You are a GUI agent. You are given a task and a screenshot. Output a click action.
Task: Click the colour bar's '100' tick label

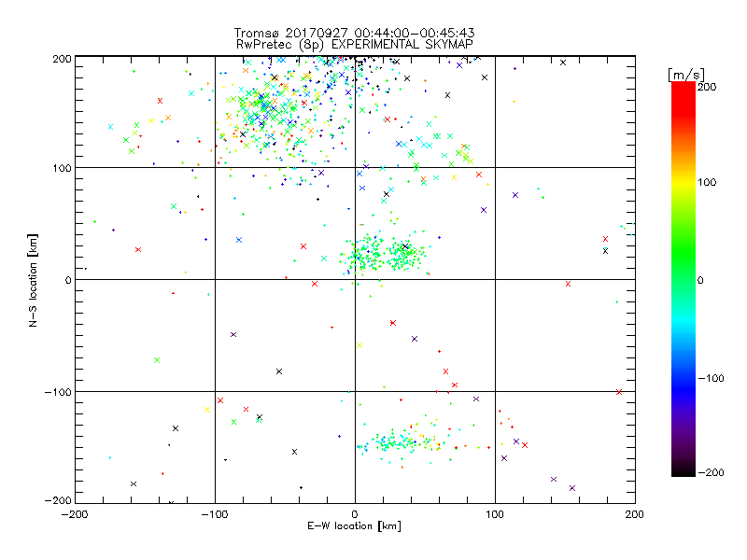pos(707,182)
